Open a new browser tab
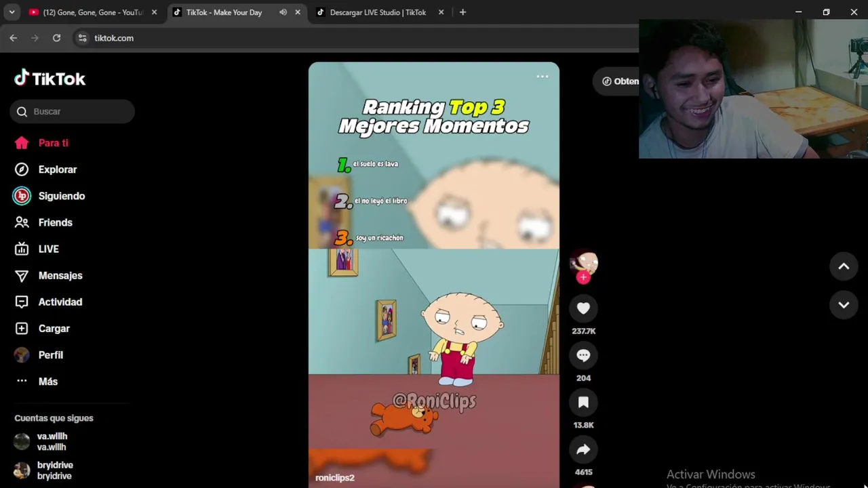This screenshot has width=868, height=488. [x=462, y=12]
